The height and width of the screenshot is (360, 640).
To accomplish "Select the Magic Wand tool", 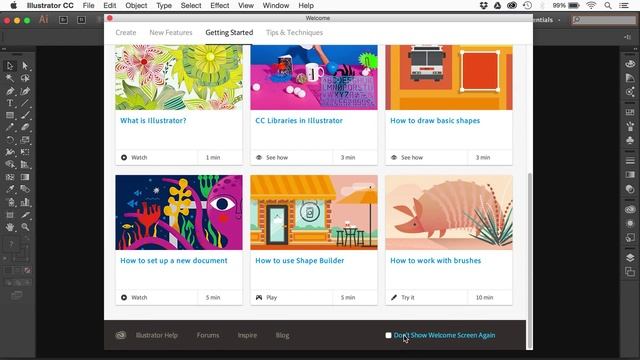I will point(10,78).
